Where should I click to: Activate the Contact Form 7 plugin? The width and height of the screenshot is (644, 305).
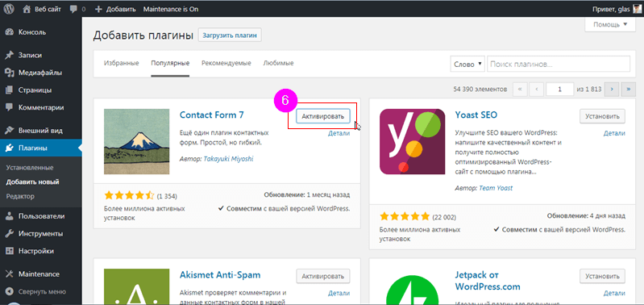click(323, 116)
